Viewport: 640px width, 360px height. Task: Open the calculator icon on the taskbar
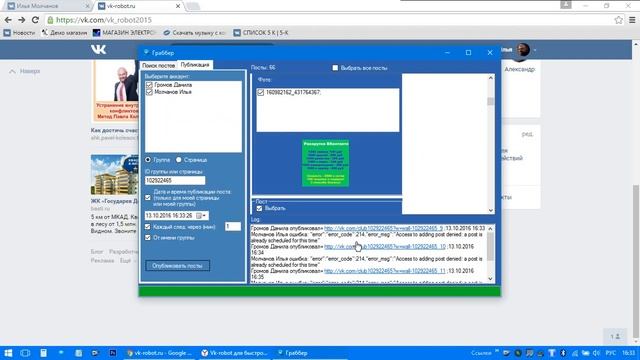pyautogui.click(x=43, y=353)
